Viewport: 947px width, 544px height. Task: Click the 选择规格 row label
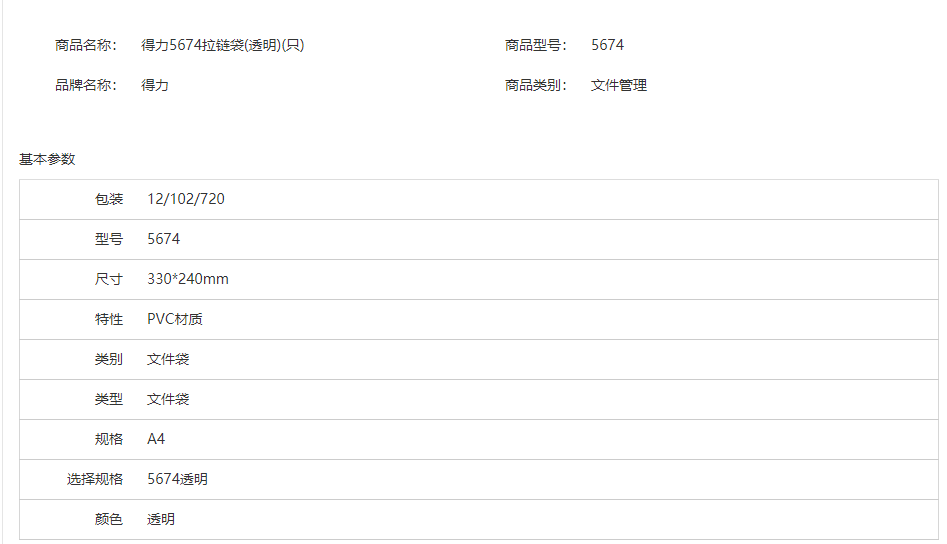tap(95, 479)
